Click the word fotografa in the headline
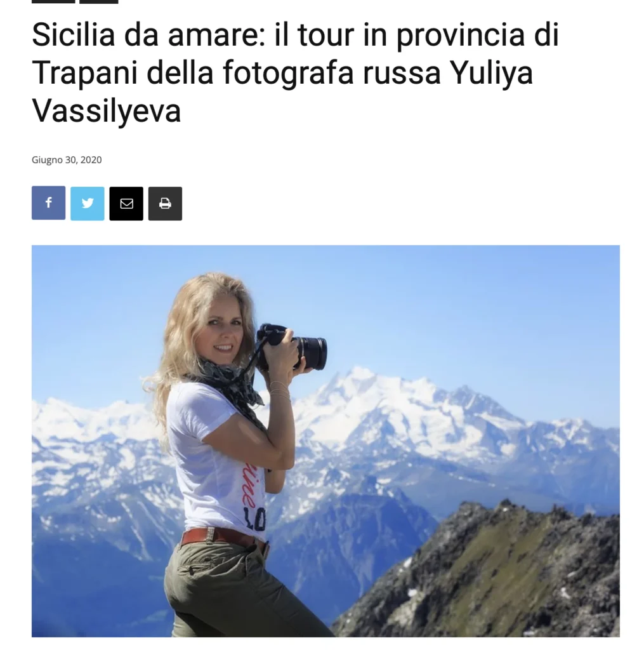The height and width of the screenshot is (650, 644). click(289, 73)
